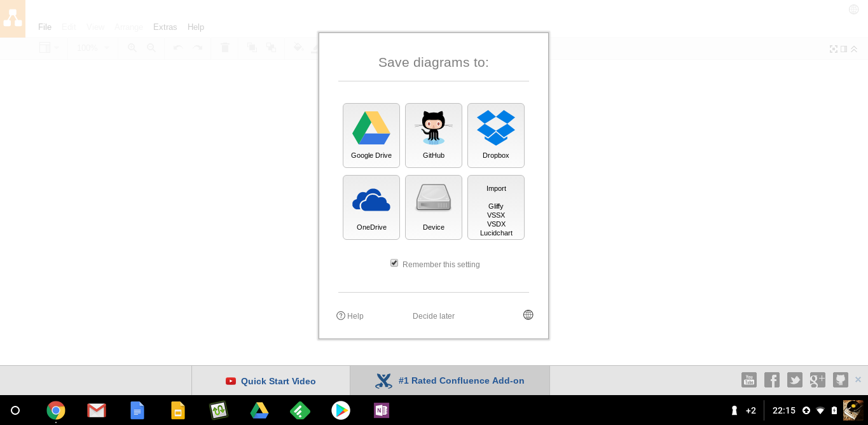Launch Gmail from the shelf
Viewport: 868px width, 425px height.
pos(97,410)
